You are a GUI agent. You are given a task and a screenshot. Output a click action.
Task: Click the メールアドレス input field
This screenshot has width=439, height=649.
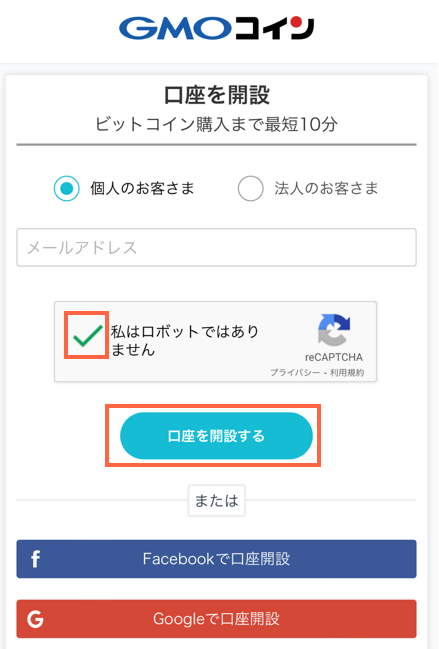pos(216,248)
